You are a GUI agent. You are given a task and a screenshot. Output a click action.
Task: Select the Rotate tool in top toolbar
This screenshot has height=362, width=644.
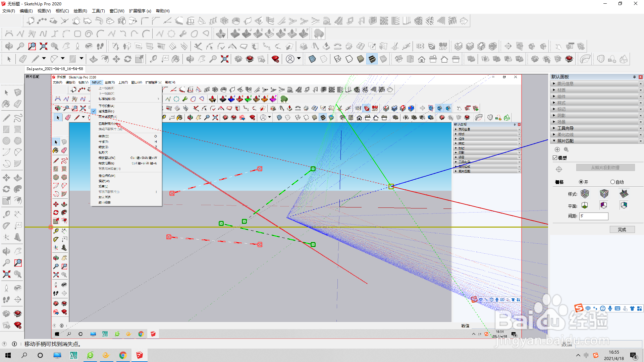coord(128,59)
